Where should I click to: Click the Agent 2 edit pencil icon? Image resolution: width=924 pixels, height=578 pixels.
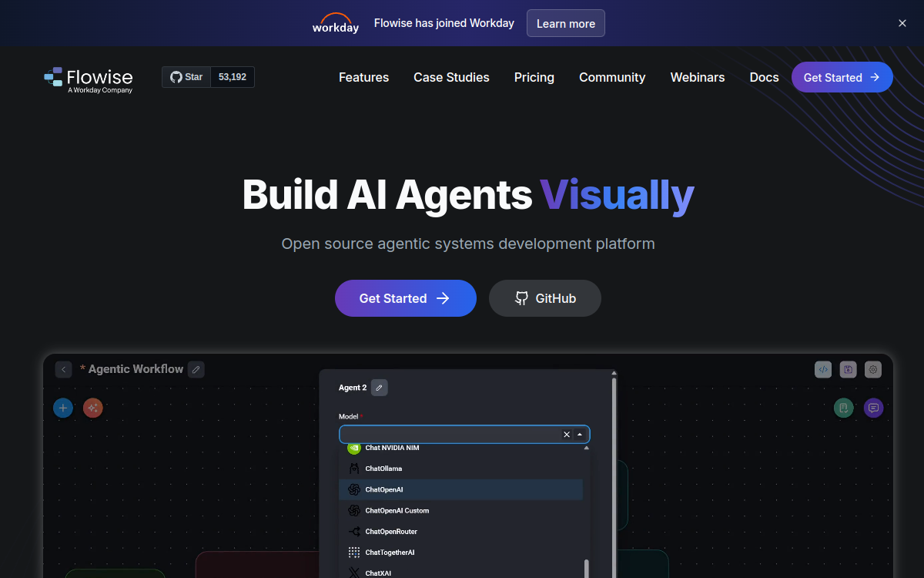(380, 388)
